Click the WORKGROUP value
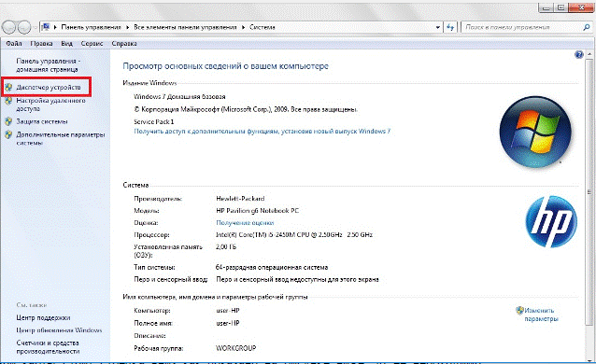 tap(235, 348)
